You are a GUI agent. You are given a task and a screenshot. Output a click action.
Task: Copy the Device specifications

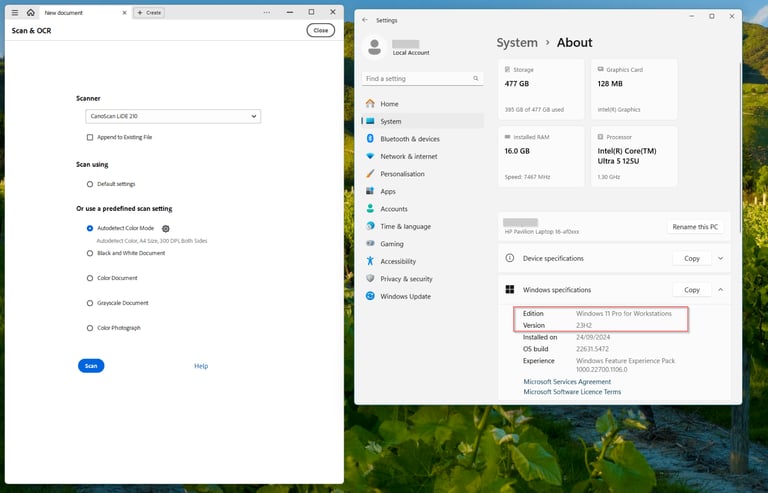692,258
